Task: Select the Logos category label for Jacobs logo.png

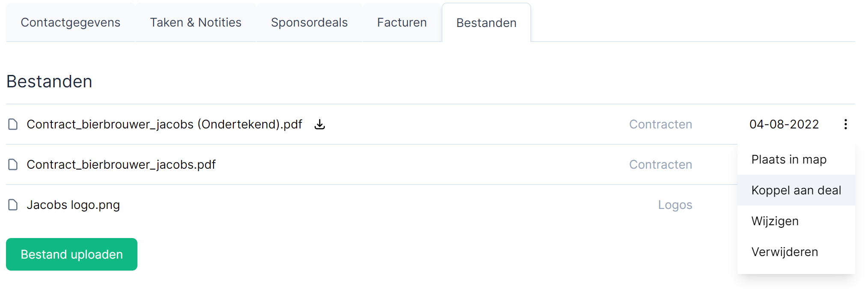Action: [675, 205]
